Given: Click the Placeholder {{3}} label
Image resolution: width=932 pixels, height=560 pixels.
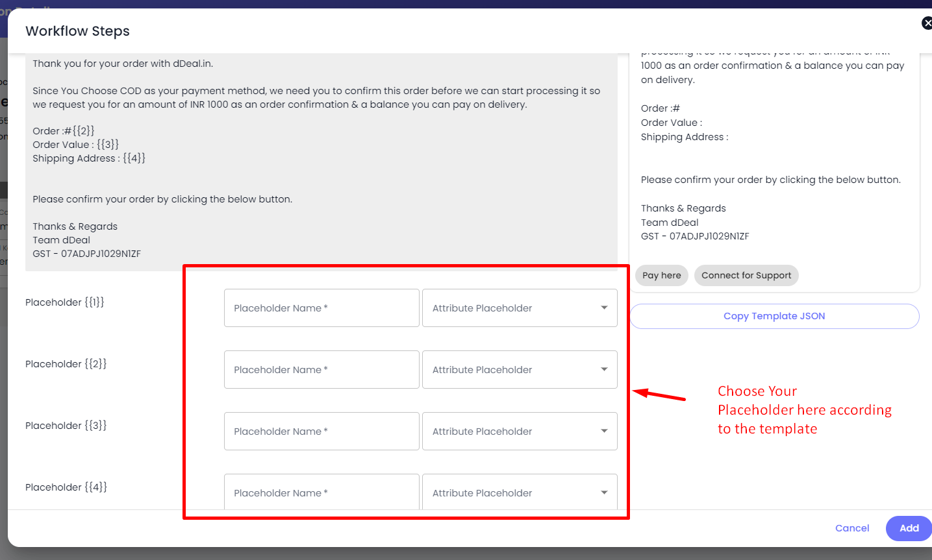Looking at the screenshot, I should (66, 426).
